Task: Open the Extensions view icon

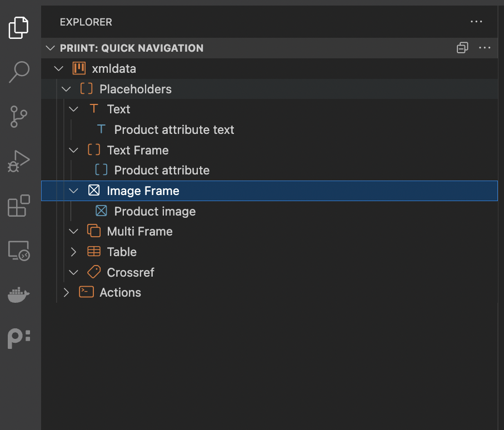Action: (19, 206)
